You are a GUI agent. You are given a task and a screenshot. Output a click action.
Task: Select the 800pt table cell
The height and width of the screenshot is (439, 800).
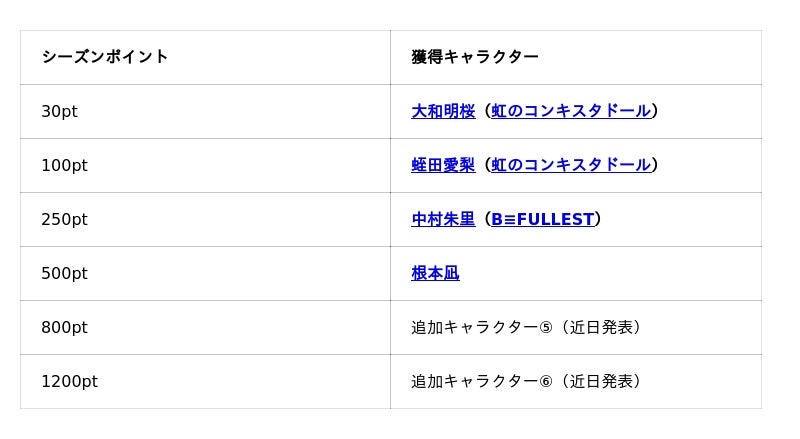(64, 327)
